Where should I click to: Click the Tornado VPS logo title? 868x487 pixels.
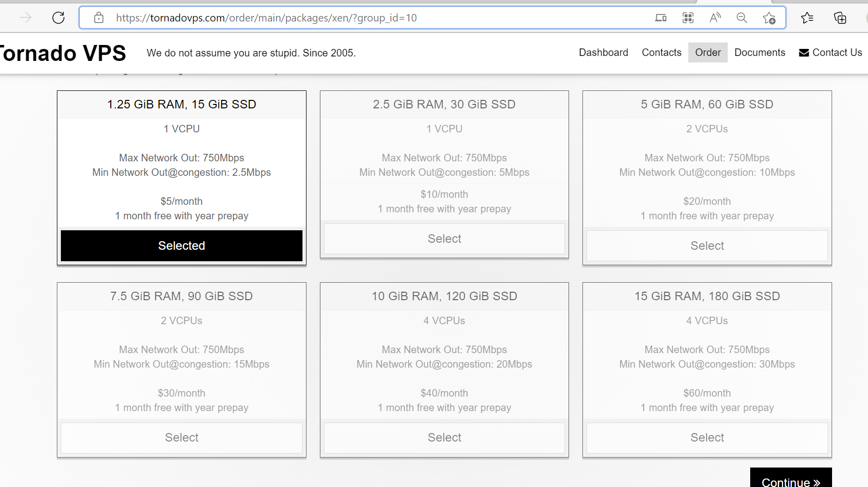click(x=63, y=53)
